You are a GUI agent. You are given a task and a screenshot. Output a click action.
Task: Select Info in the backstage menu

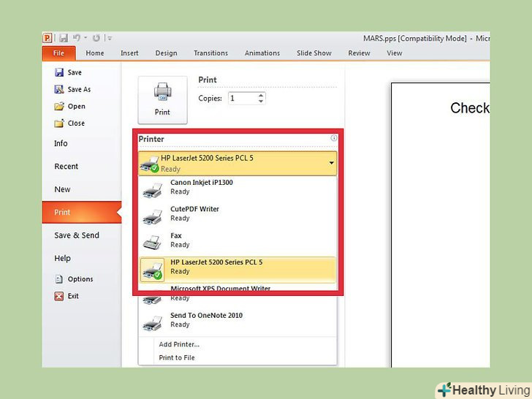tap(61, 143)
